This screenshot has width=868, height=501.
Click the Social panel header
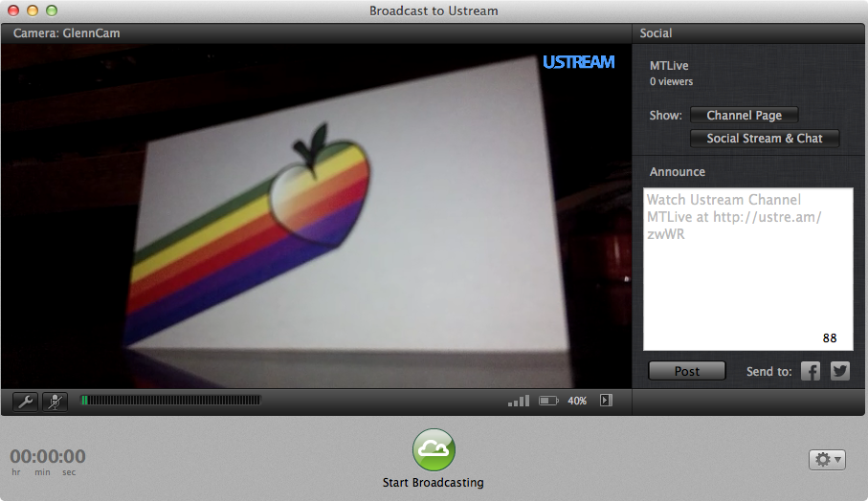tap(656, 33)
